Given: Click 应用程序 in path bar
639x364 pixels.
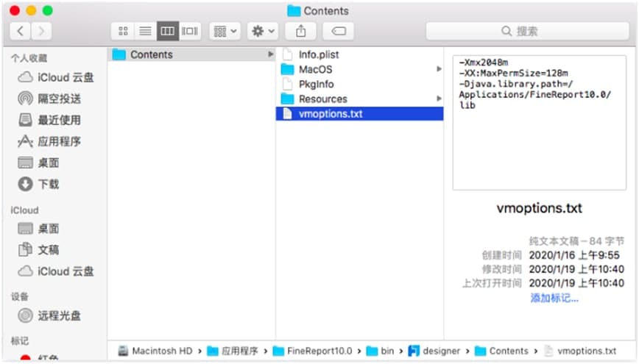Looking at the screenshot, I should (233, 351).
